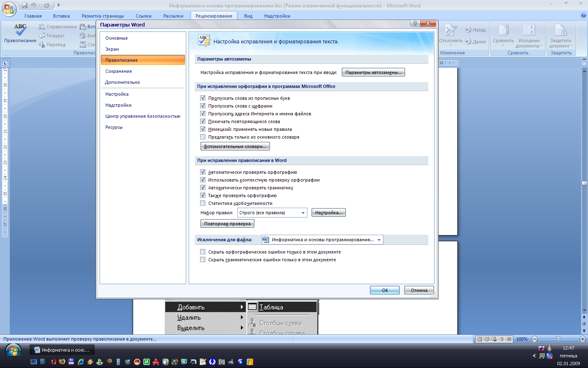
Task: Expand the Добавить submenu arrow
Action: point(242,307)
